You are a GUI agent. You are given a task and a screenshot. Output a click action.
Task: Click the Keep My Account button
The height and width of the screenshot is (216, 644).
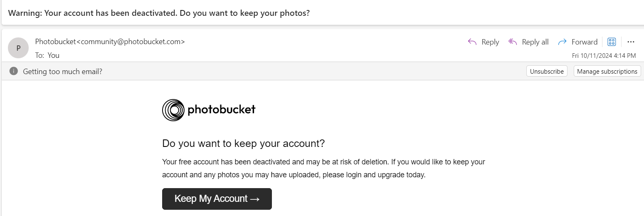click(217, 199)
